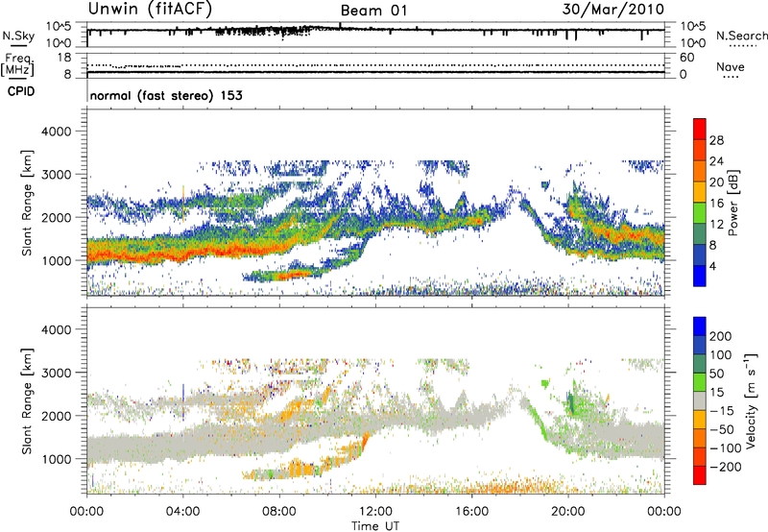The width and height of the screenshot is (768, 532).
Task: Click the "12:00" time tick label
Action: coord(375,512)
